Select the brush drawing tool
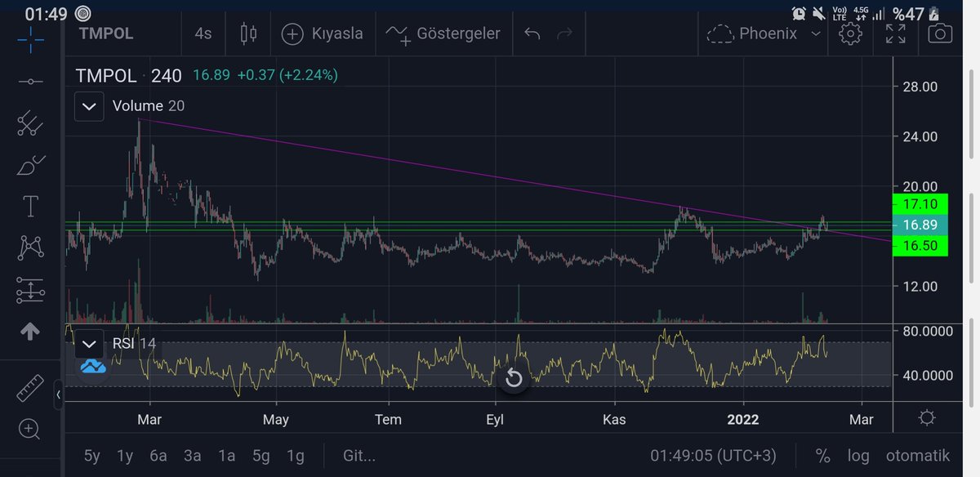This screenshot has width=980, height=477. coord(30,166)
